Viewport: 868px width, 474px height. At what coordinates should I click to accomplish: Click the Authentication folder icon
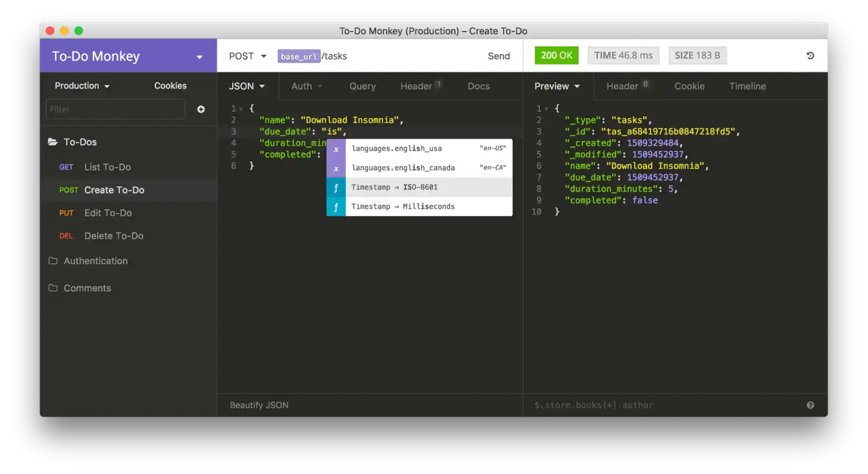53,260
